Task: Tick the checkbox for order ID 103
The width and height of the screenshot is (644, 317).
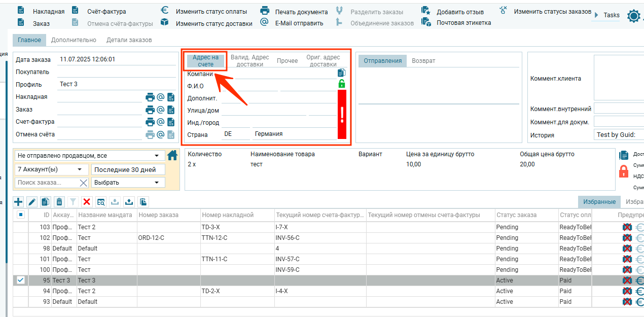Action: [x=21, y=227]
